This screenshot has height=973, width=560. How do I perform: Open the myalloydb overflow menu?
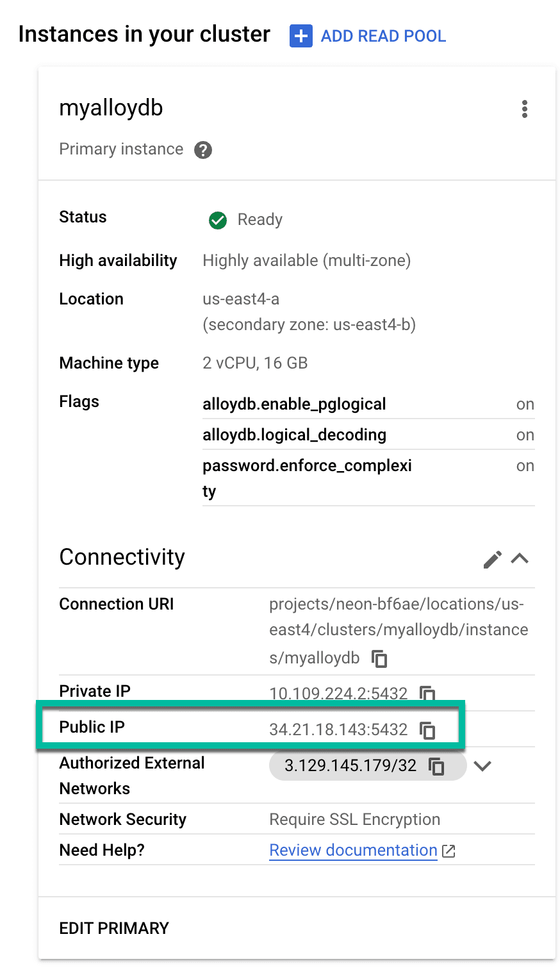pyautogui.click(x=525, y=109)
